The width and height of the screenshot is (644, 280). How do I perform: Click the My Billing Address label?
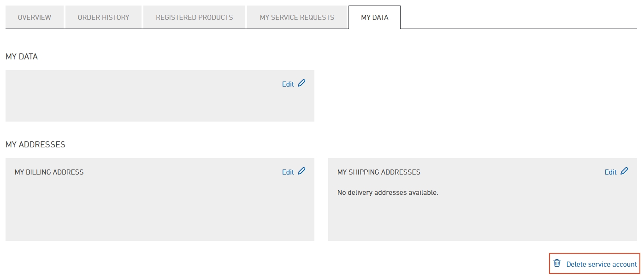click(49, 172)
